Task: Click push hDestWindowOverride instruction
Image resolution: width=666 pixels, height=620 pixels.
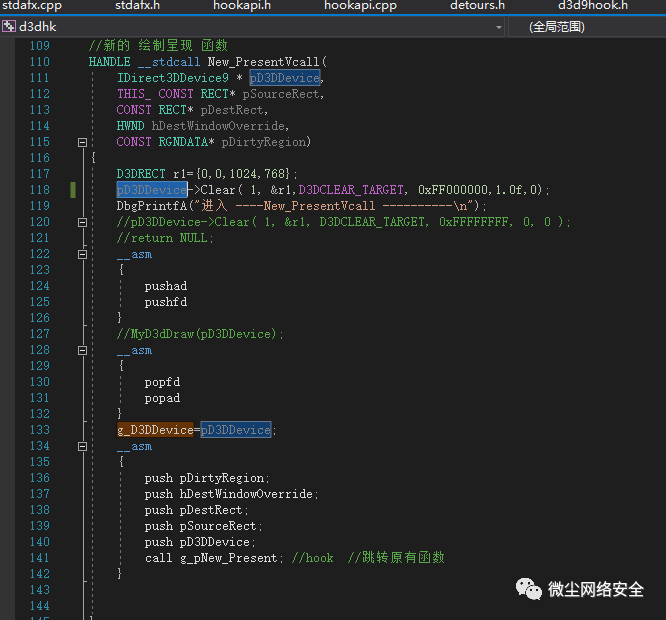Action: [231, 494]
